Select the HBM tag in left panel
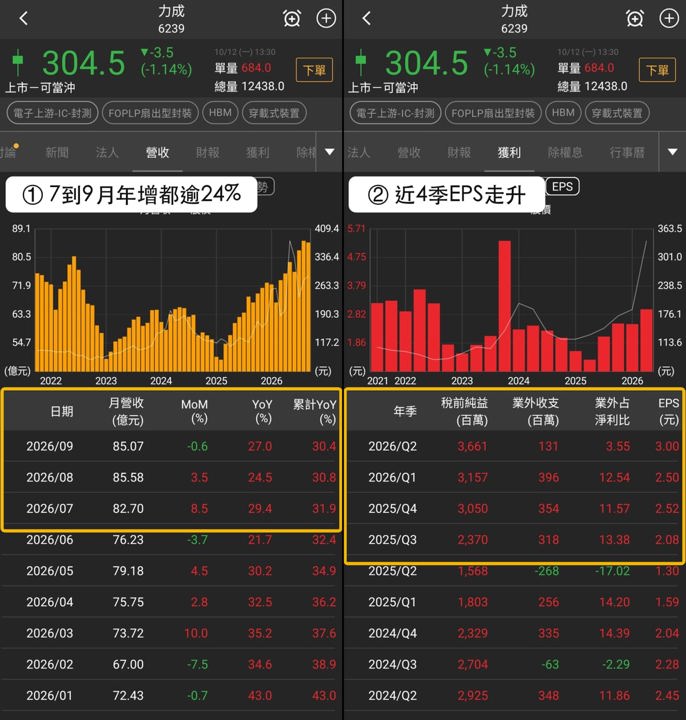The image size is (686, 720). pos(220,113)
